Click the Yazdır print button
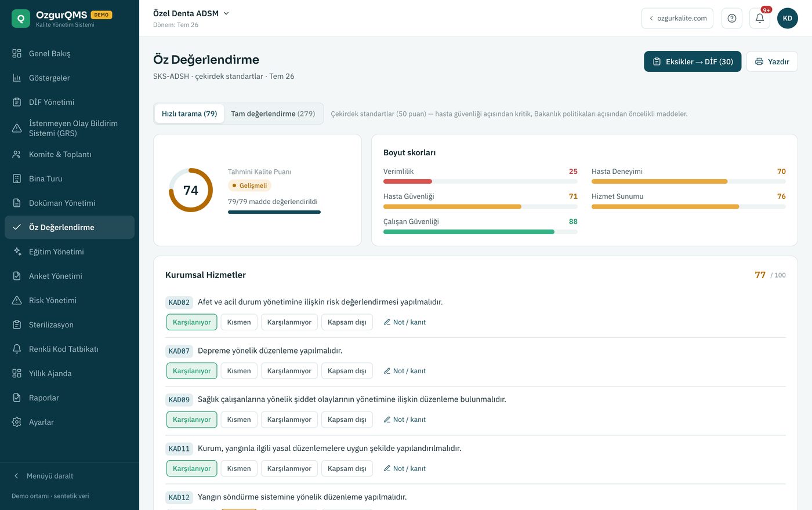 tap(772, 61)
